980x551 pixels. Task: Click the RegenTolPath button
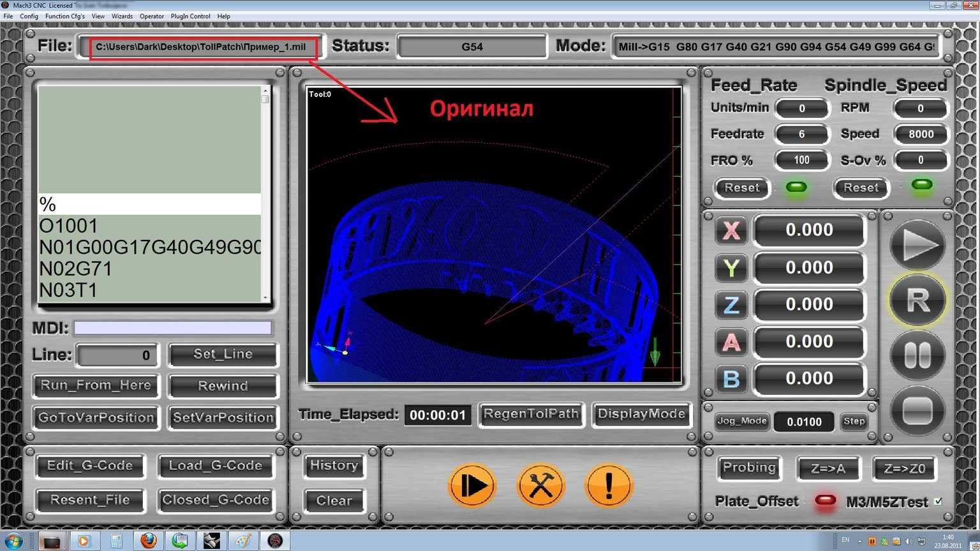(x=531, y=415)
